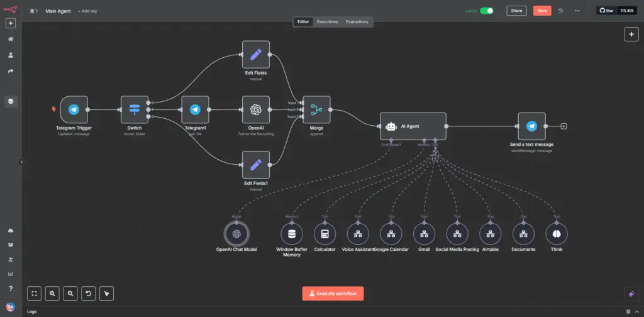This screenshot has width=644, height=317.
Task: Select the Telegram Trigger node
Action: click(74, 109)
